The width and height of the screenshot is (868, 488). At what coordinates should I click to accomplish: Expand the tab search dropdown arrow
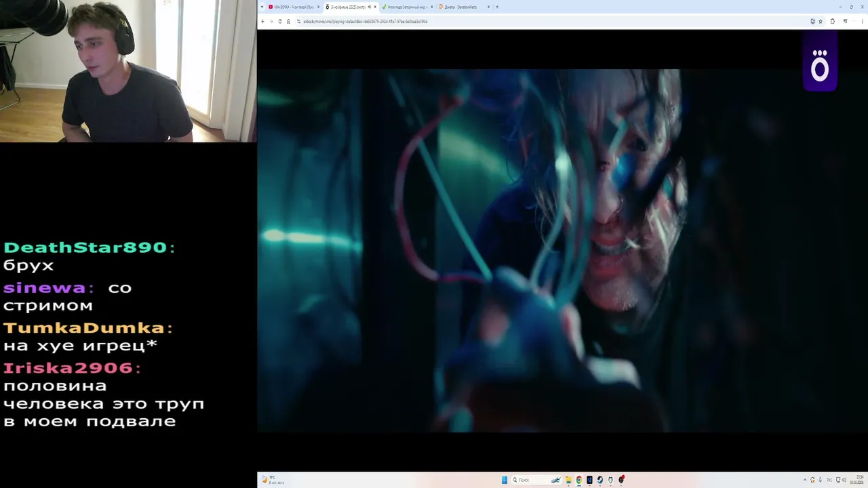coord(262,7)
